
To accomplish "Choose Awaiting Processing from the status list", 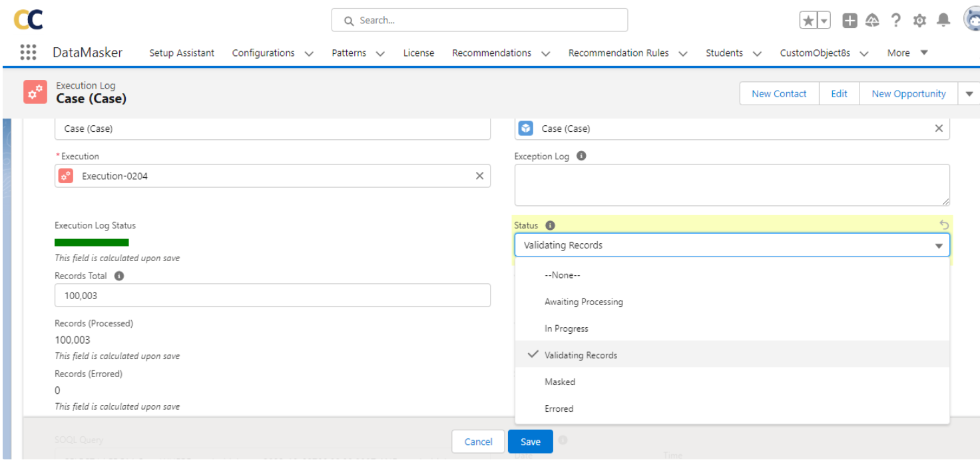I will pos(583,302).
